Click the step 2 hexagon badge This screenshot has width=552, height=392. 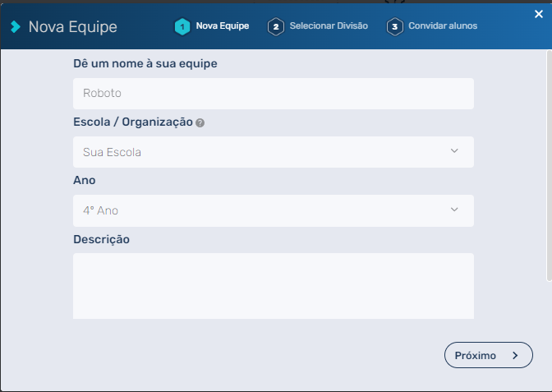click(x=276, y=26)
